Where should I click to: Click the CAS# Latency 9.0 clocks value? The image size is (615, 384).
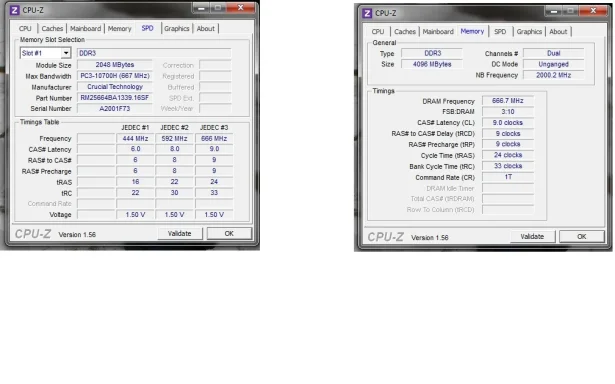click(508, 123)
